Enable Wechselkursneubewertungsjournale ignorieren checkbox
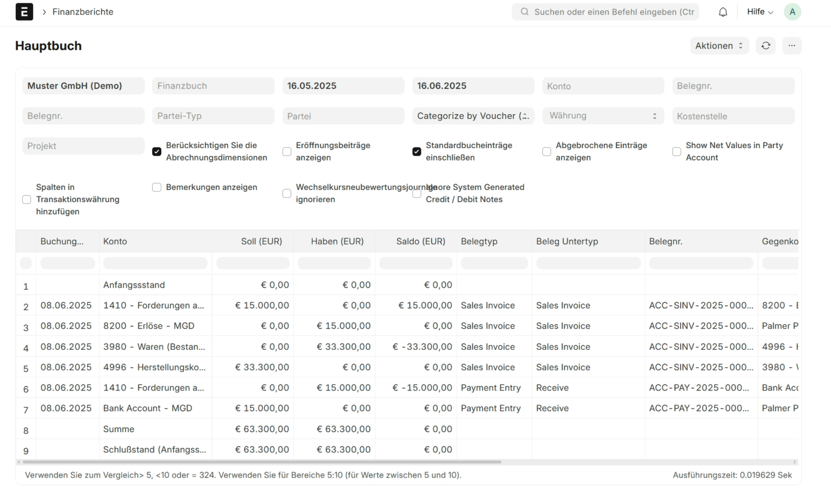This screenshot has width=831, height=504. pos(287,194)
